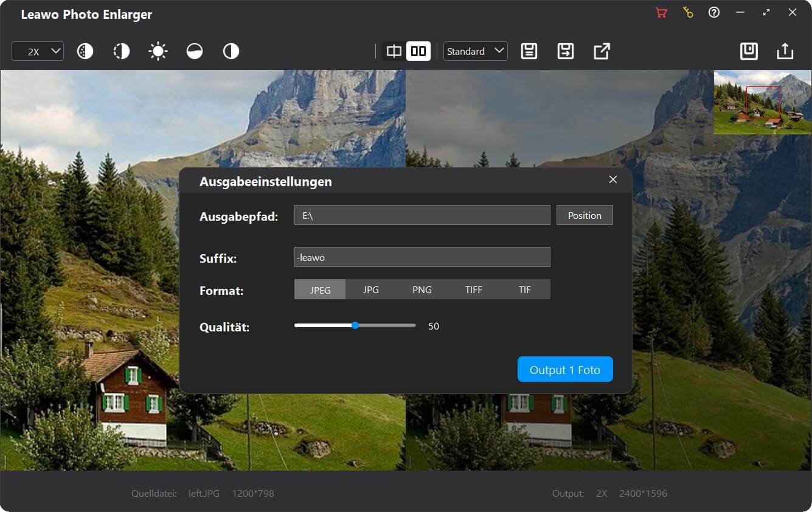
Task: Switch to side-by-side comparison view
Action: point(418,52)
